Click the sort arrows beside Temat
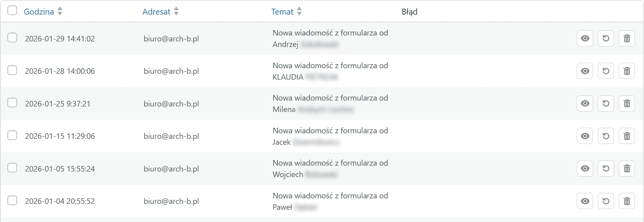 [x=299, y=11]
